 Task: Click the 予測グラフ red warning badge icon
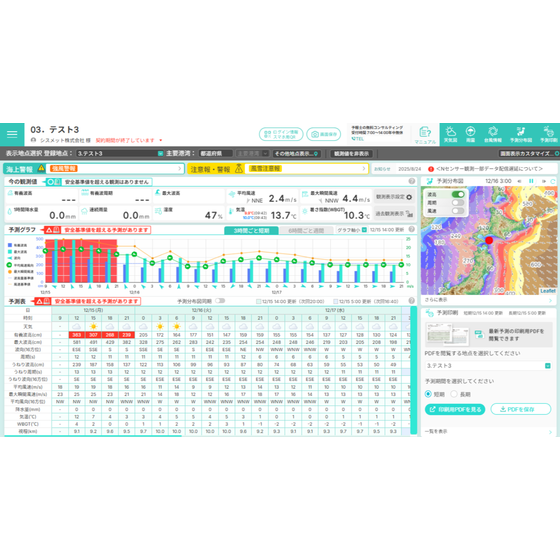click(53, 230)
